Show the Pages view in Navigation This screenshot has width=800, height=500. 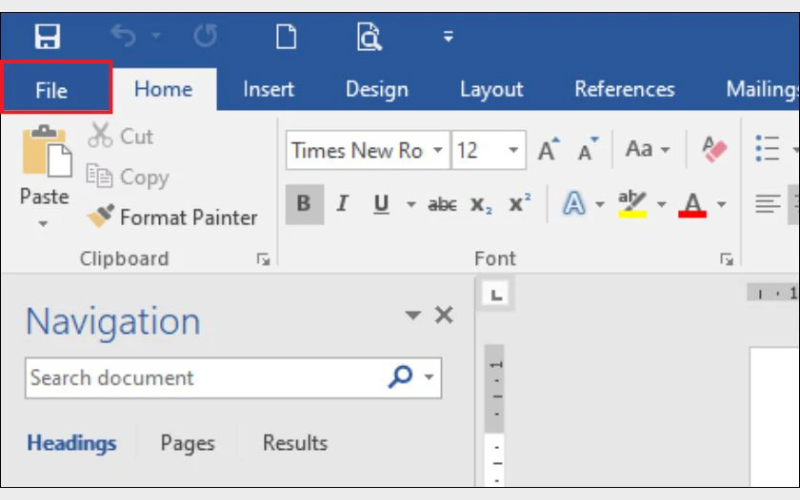tap(189, 442)
